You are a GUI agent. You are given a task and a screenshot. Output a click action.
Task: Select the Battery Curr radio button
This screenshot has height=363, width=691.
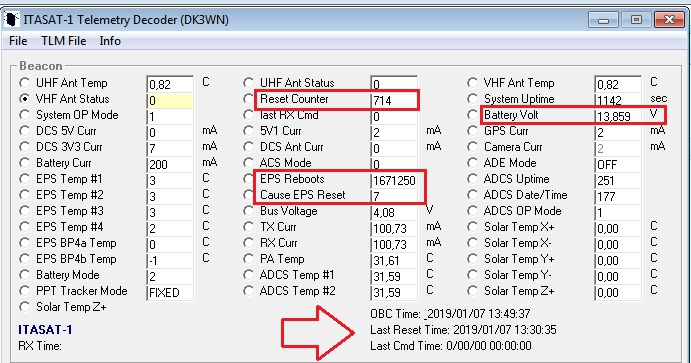25,163
